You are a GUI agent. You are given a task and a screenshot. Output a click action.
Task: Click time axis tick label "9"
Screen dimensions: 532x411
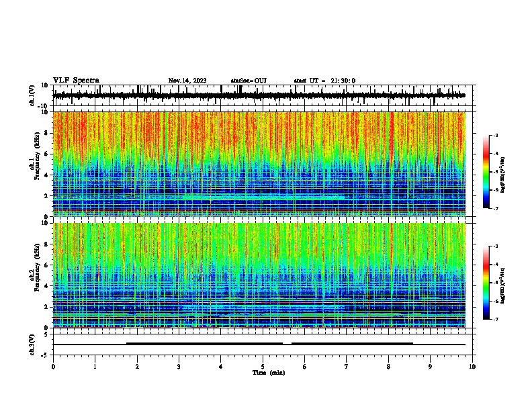point(430,367)
